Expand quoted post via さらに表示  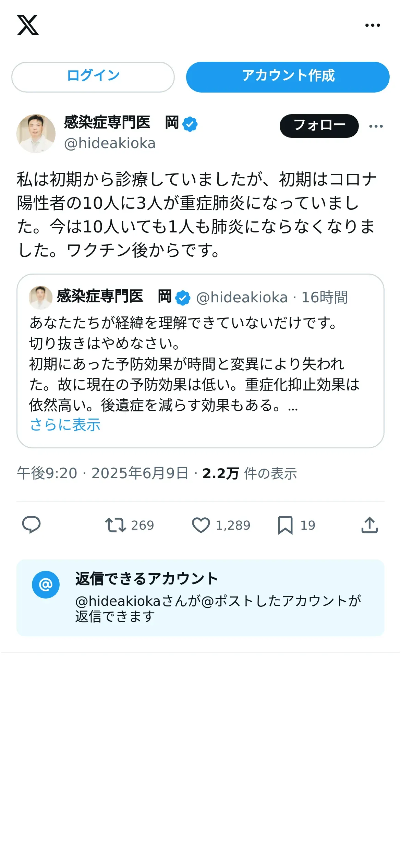[x=65, y=424]
